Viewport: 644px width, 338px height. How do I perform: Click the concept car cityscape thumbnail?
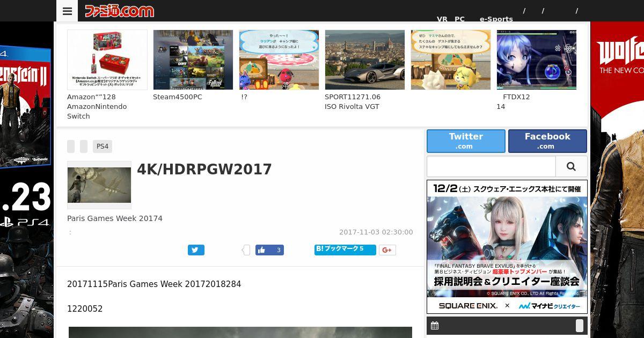click(x=365, y=60)
